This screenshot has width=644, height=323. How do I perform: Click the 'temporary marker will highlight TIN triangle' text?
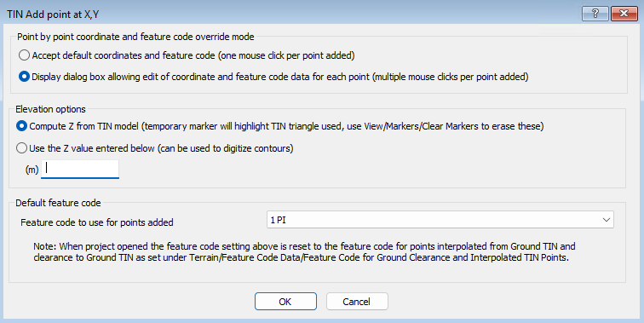pyautogui.click(x=243, y=126)
